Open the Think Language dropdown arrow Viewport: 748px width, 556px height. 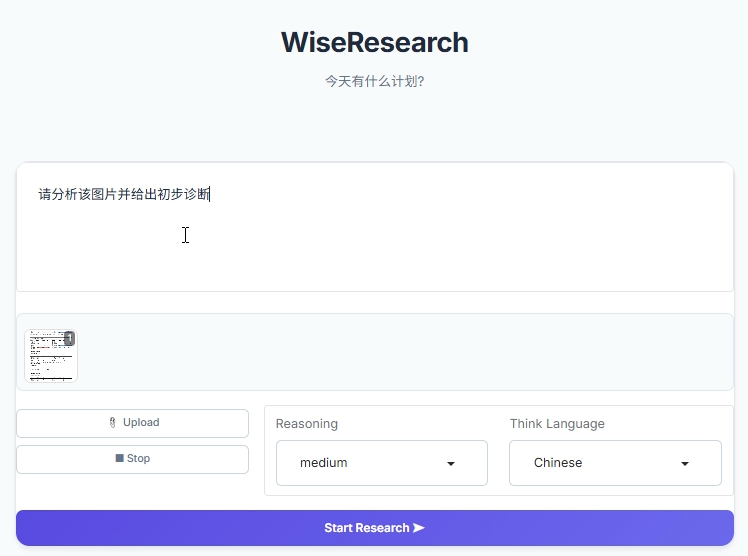click(x=685, y=464)
